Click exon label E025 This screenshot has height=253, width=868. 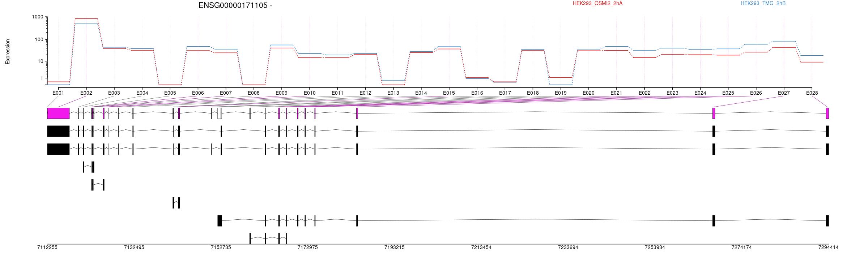tap(728, 93)
